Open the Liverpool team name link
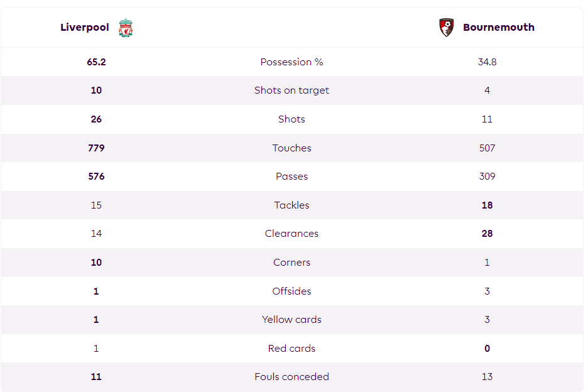 85,28
